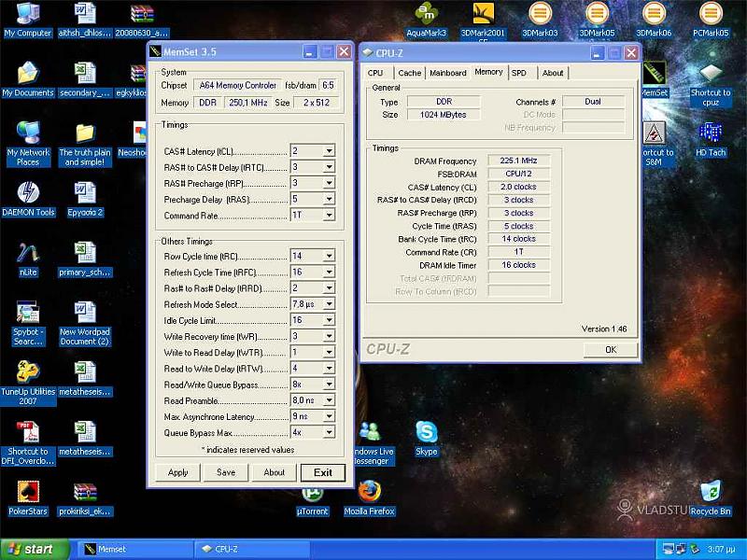The height and width of the screenshot is (560, 747).
Task: Expand the Read to Write Delay dropdown
Action: click(329, 368)
